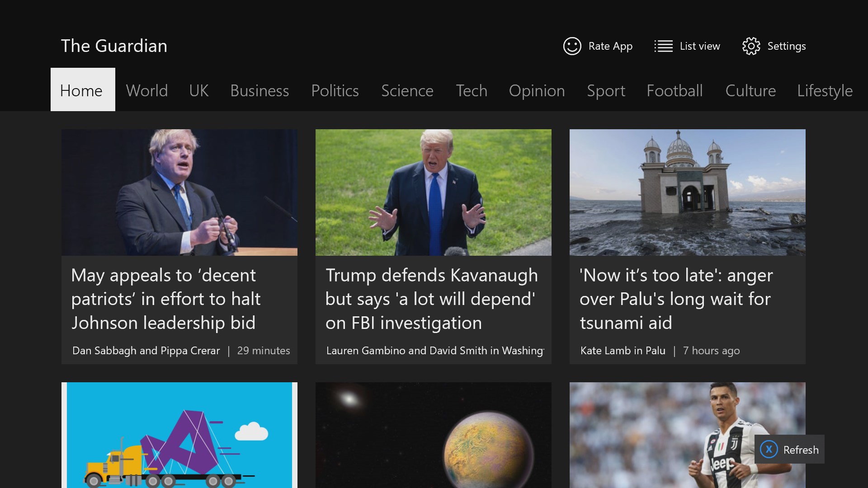Screen dimensions: 868x488
Task: Click the '7 hours ago' timestamp
Action: (x=711, y=351)
